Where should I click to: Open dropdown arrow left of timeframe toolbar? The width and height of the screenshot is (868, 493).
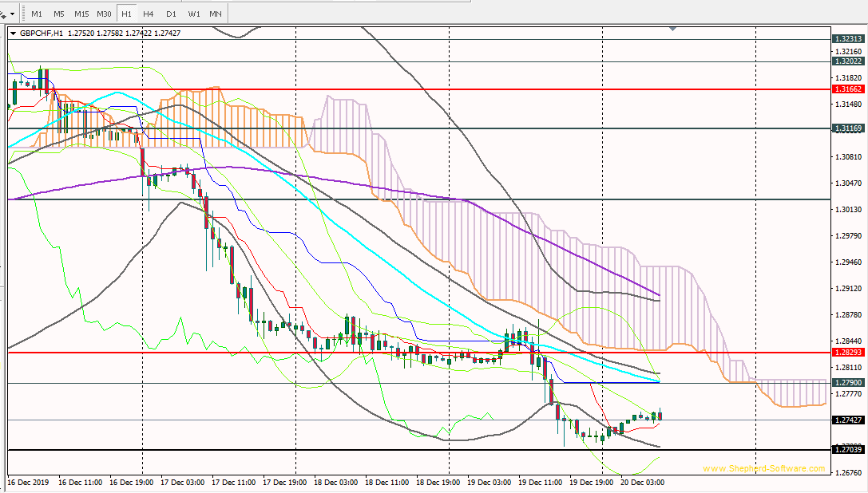(12, 14)
